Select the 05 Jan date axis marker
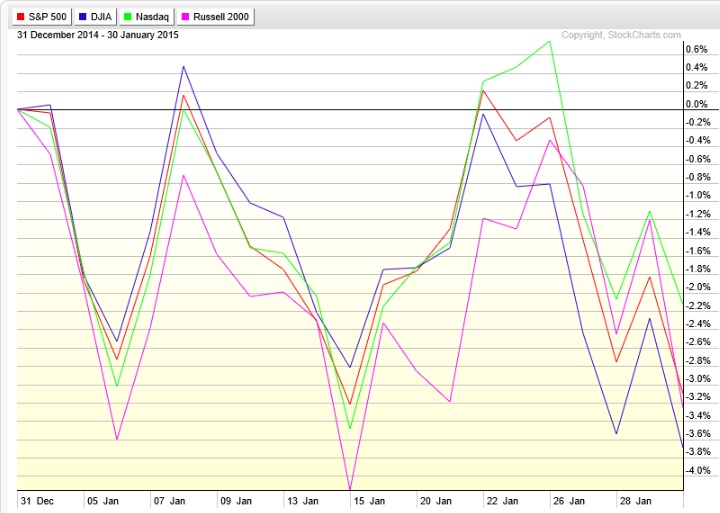720x513 pixels. click(x=103, y=501)
